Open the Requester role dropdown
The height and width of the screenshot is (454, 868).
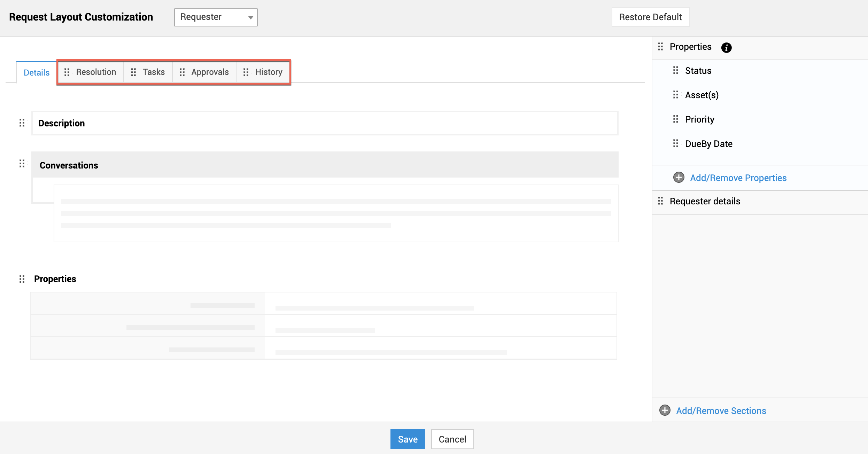pos(216,17)
